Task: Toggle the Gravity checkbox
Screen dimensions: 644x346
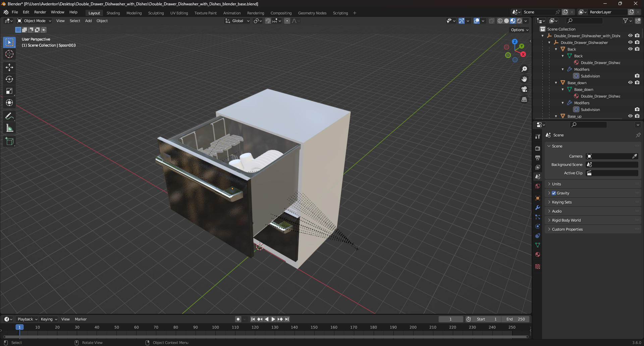Action: [554, 193]
